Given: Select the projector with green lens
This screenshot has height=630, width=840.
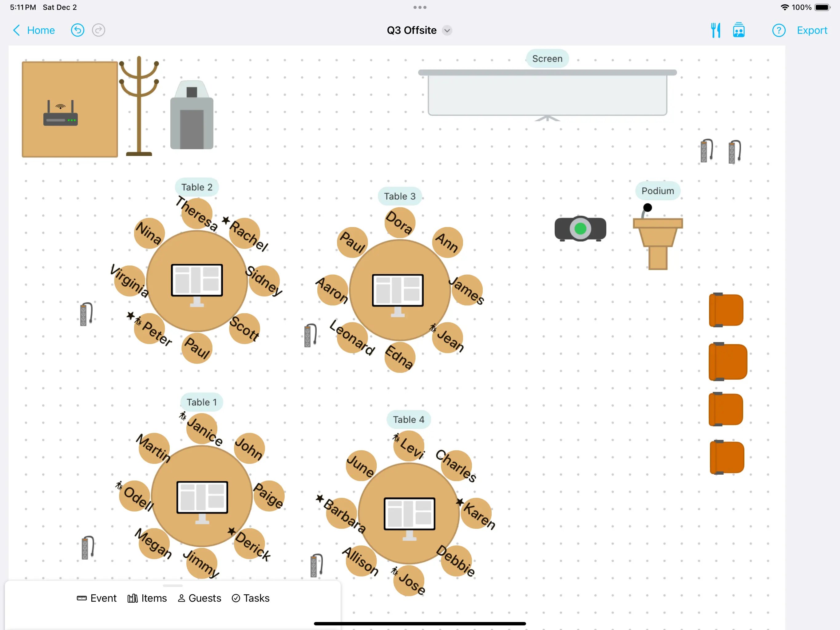Looking at the screenshot, I should point(580,229).
